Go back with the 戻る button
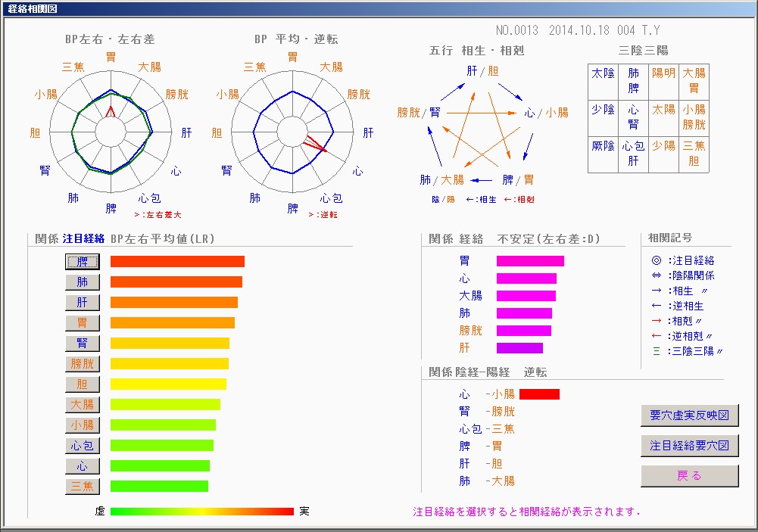 [x=689, y=476]
